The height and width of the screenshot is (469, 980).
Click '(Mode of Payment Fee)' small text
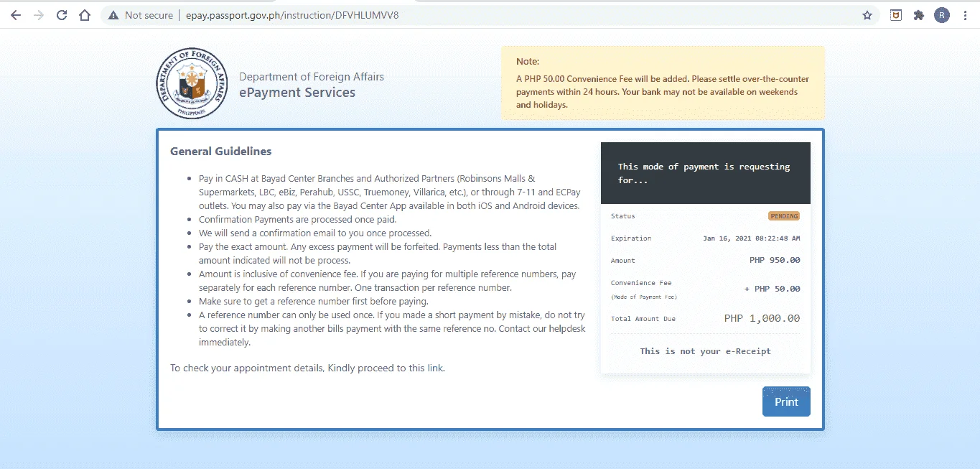[644, 297]
